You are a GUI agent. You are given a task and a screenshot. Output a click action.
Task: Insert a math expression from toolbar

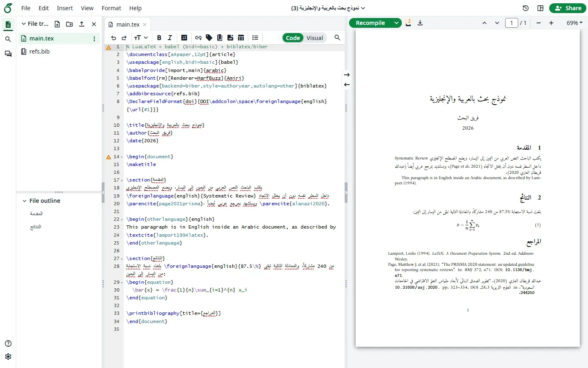pyautogui.click(x=184, y=38)
